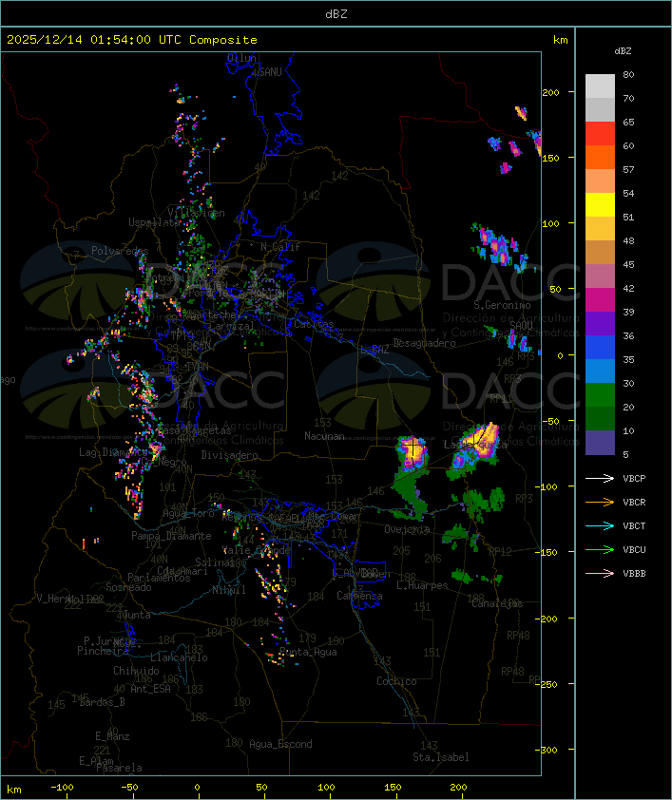Click the Nacunan place label
672x800 pixels.
click(x=324, y=436)
